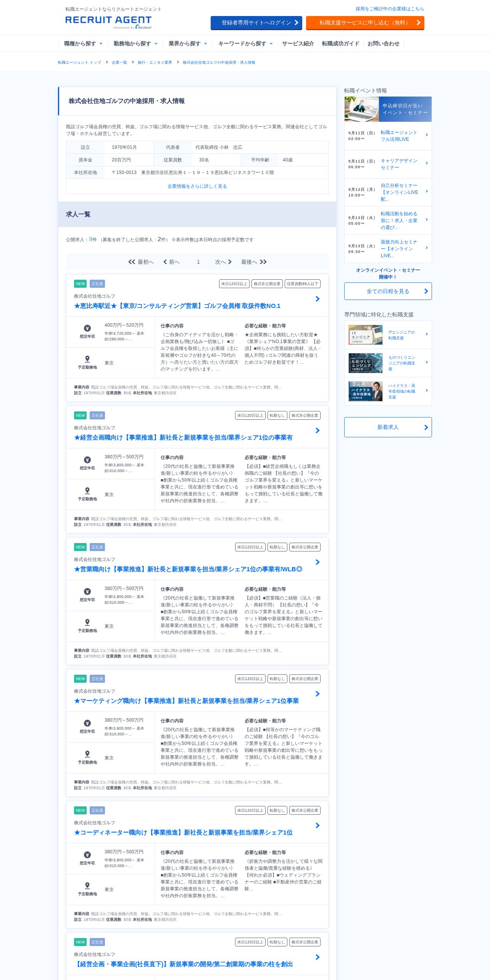Click 転職支援サービスに申し込む（無料） button
The width and height of the screenshot is (490, 980).
[365, 23]
